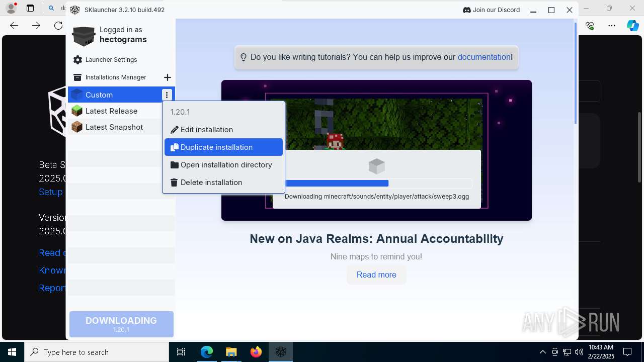Click the volume icon in system tray
This screenshot has height=362, width=644.
coord(579,352)
